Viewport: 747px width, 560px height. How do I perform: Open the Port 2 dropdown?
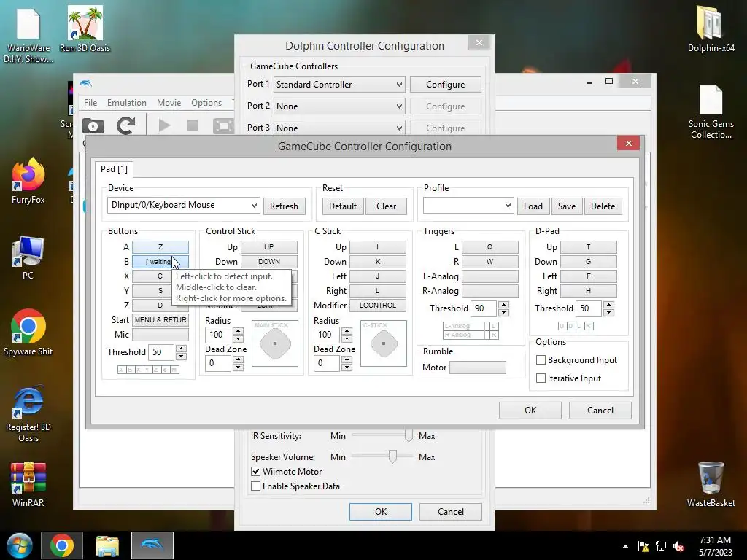pyautogui.click(x=339, y=106)
